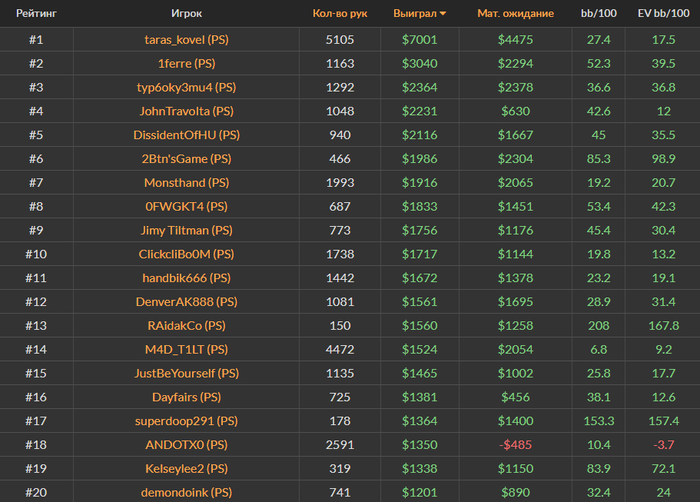
Task: Open typ6oky3mu4 (PS) player link
Action: point(187,88)
